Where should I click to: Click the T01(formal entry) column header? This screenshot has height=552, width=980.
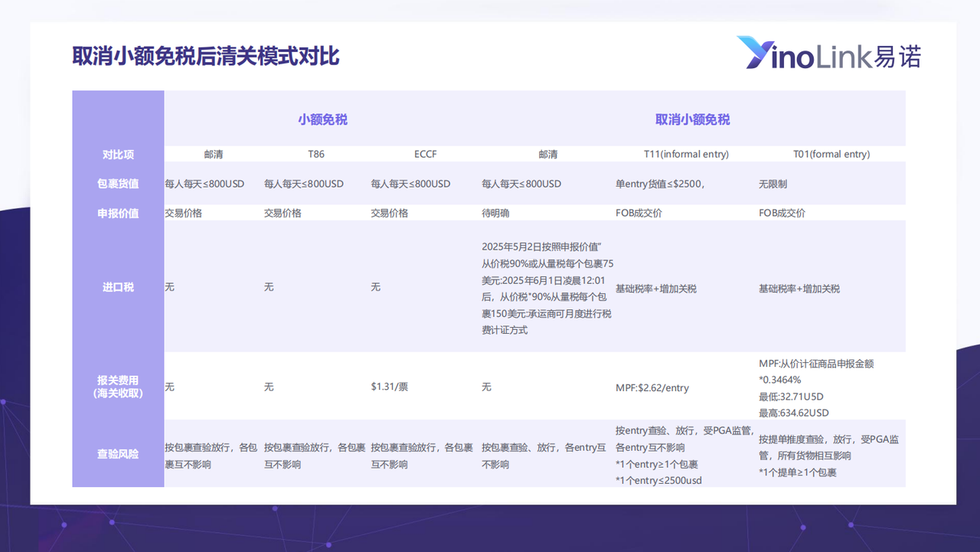click(x=831, y=154)
